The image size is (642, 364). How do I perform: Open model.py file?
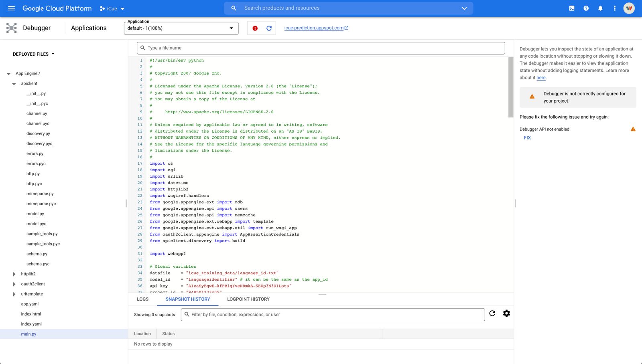pyautogui.click(x=35, y=214)
